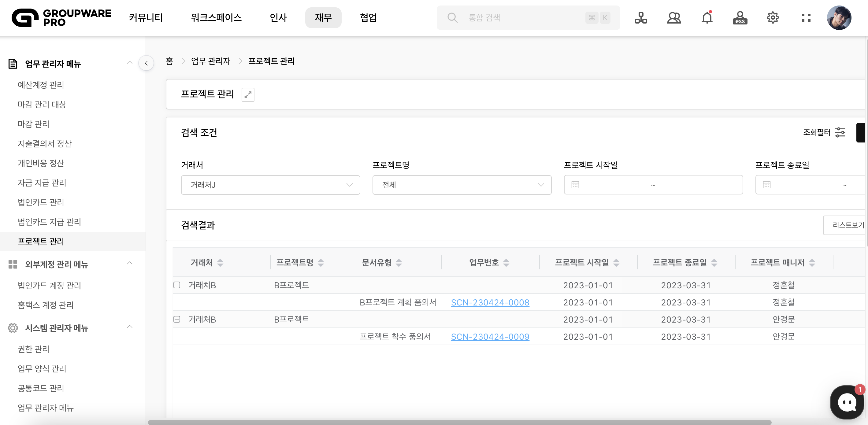Open the app grid menu icon

[x=806, y=17]
